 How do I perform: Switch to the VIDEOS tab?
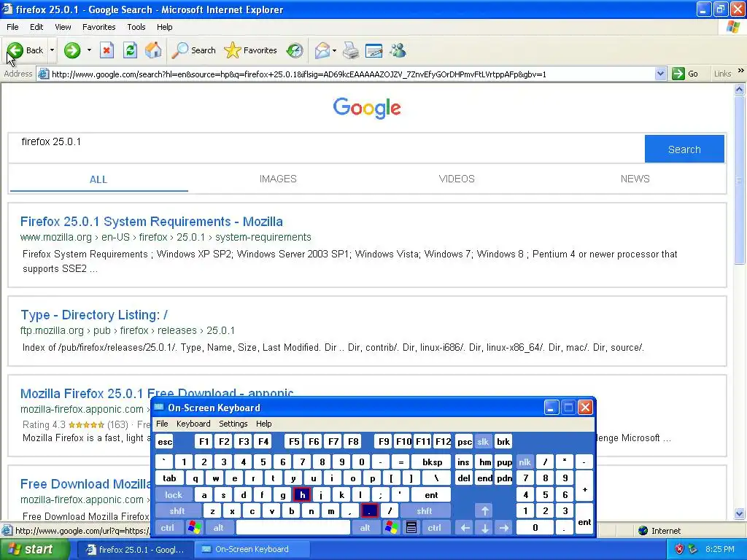coord(457,179)
